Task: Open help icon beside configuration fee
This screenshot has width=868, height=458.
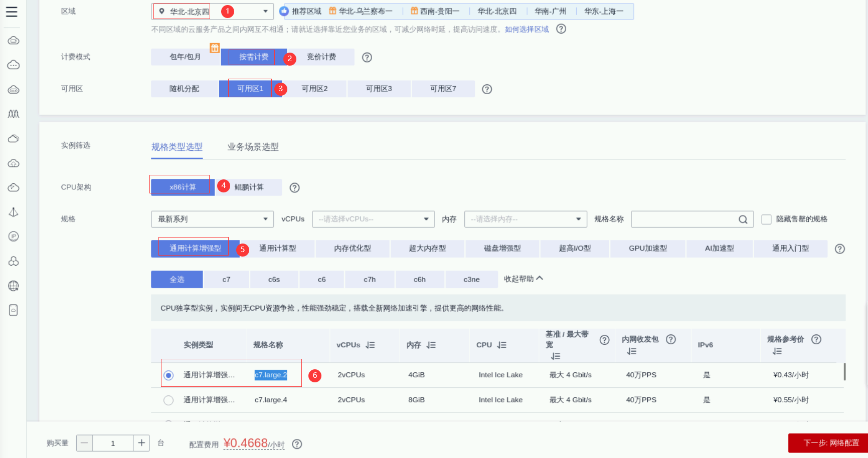Action: point(297,444)
